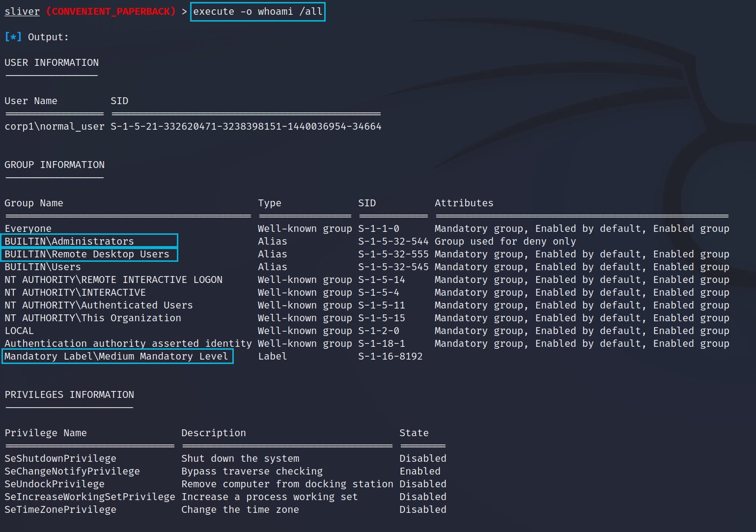Click the S-1-16-8192 SID value
Viewport: 756px width, 532px height.
pyautogui.click(x=390, y=356)
